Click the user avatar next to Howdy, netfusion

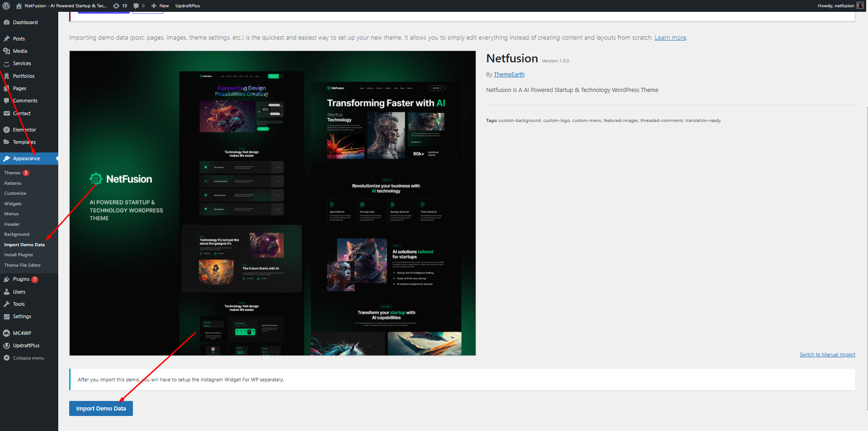pyautogui.click(x=860, y=6)
